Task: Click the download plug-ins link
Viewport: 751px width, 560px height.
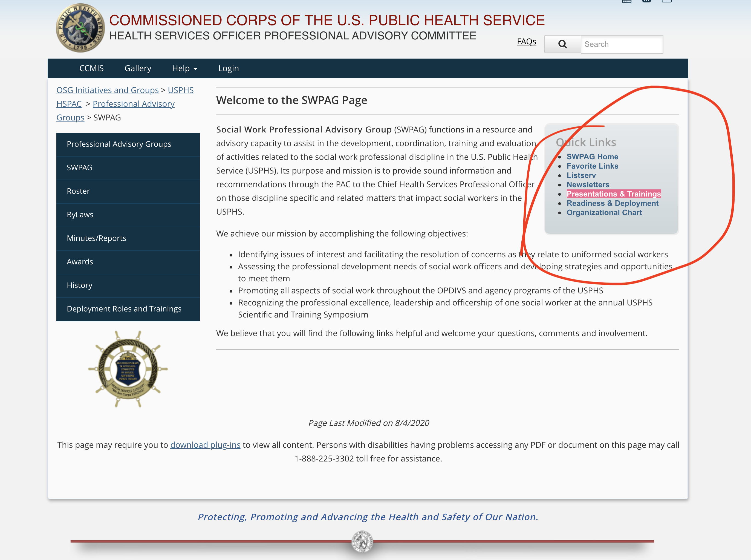Action: [205, 445]
